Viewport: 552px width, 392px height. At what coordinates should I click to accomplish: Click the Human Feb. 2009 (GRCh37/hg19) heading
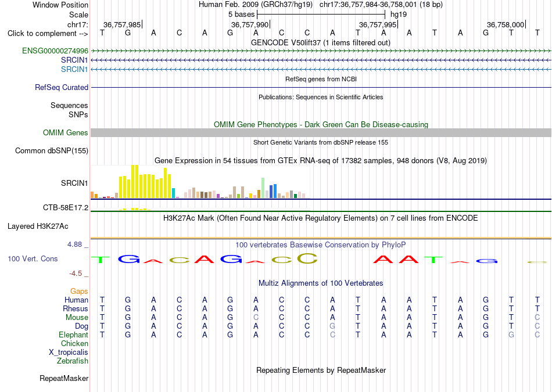(x=256, y=5)
